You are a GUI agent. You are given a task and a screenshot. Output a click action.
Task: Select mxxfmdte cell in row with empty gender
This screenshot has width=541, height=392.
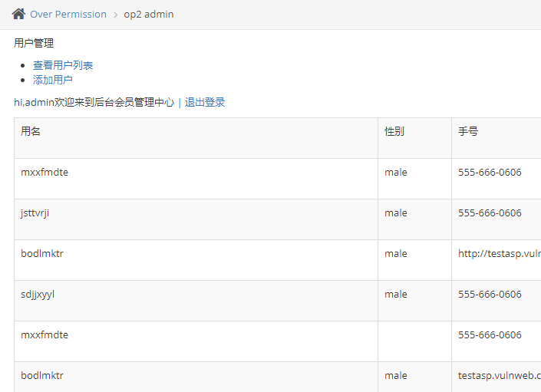pyautogui.click(x=196, y=341)
